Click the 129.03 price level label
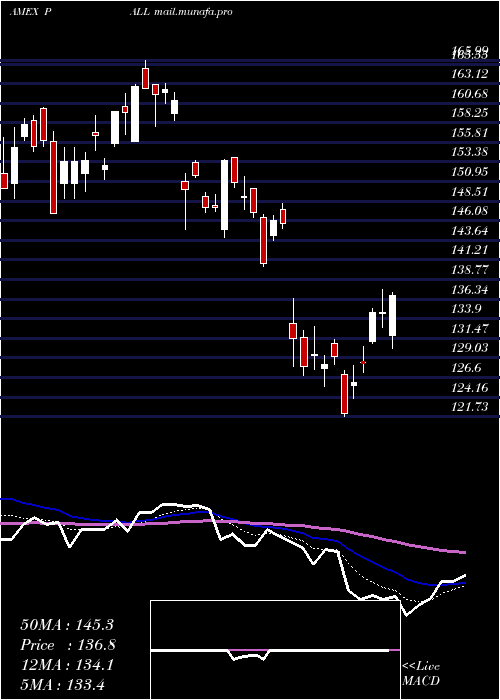This screenshot has height=700, width=500. 470,348
